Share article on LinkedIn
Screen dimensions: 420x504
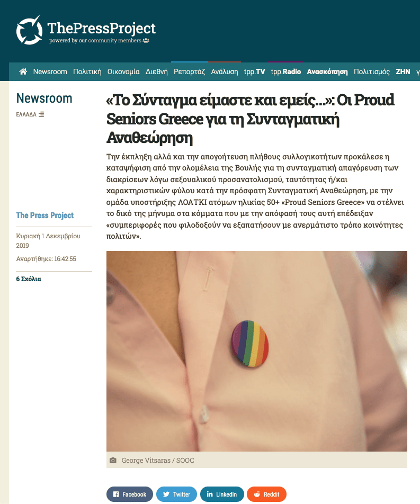[x=222, y=494]
